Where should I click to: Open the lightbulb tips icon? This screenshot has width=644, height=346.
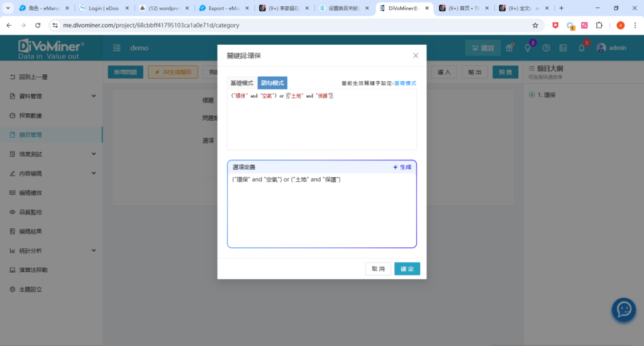click(528, 48)
